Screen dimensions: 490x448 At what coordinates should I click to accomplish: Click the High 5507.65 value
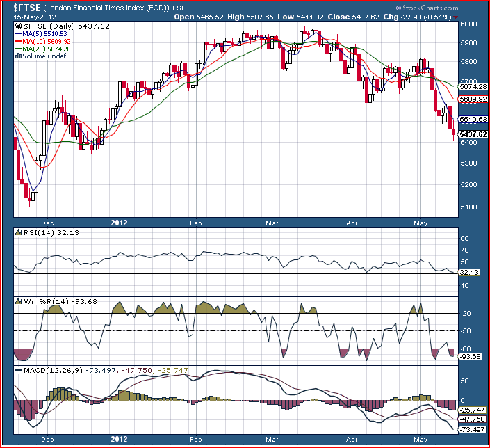coord(250,17)
